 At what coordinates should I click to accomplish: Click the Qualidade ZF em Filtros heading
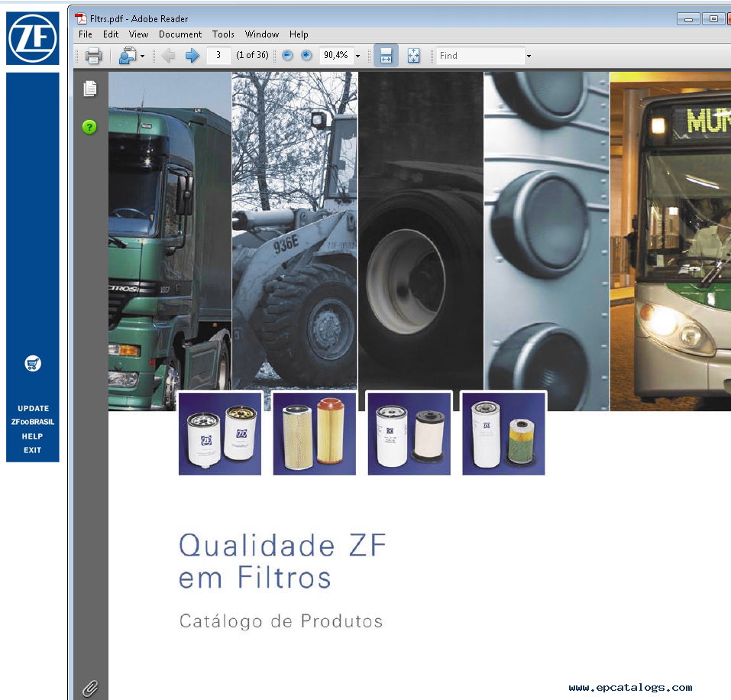tap(283, 561)
